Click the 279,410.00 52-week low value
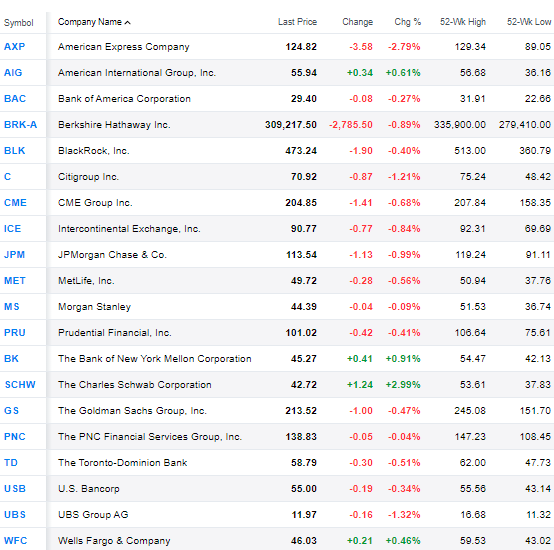 (525, 125)
